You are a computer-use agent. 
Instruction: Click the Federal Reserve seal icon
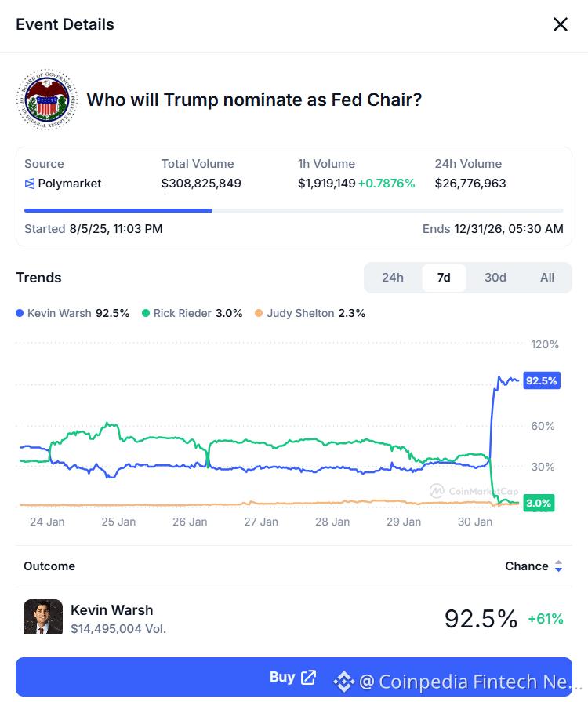coord(47,100)
